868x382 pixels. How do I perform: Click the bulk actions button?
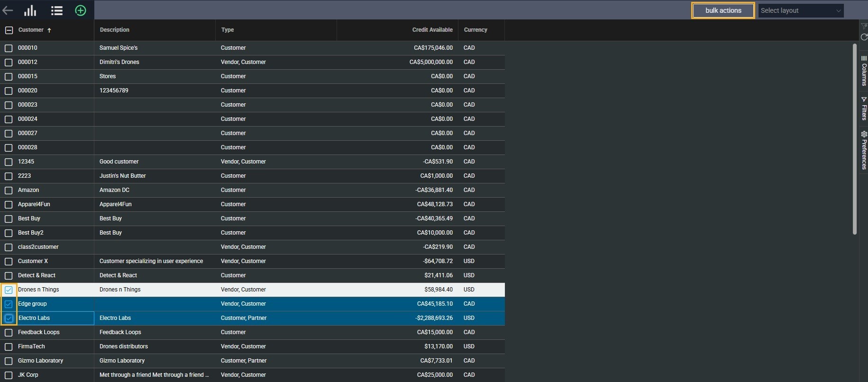[723, 10]
